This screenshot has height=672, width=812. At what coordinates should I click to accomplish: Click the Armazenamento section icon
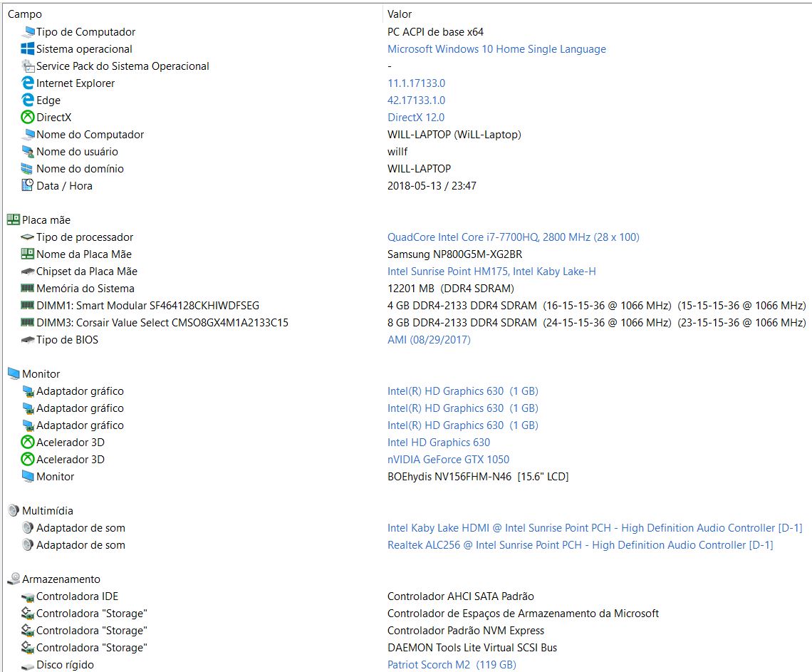pos(14,579)
